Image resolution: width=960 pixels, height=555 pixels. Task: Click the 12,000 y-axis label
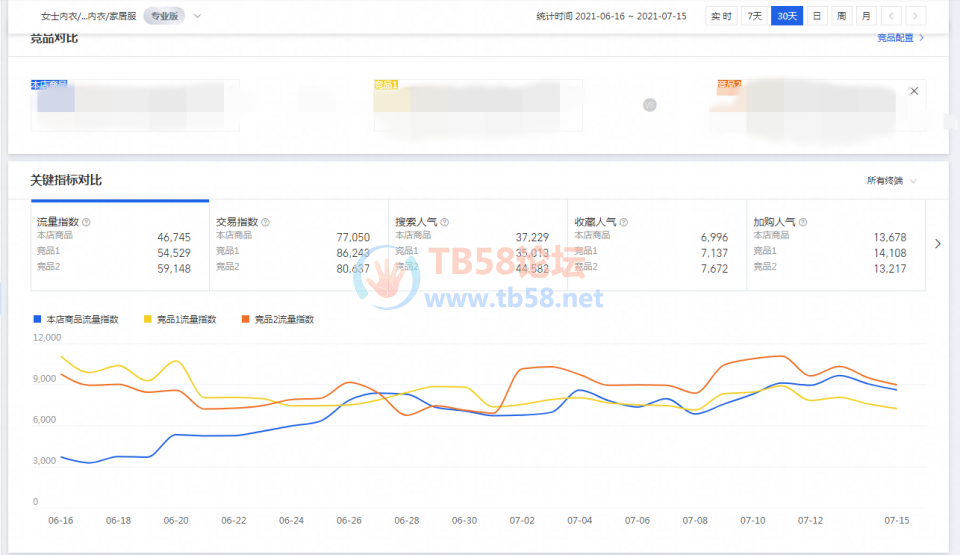click(x=47, y=338)
